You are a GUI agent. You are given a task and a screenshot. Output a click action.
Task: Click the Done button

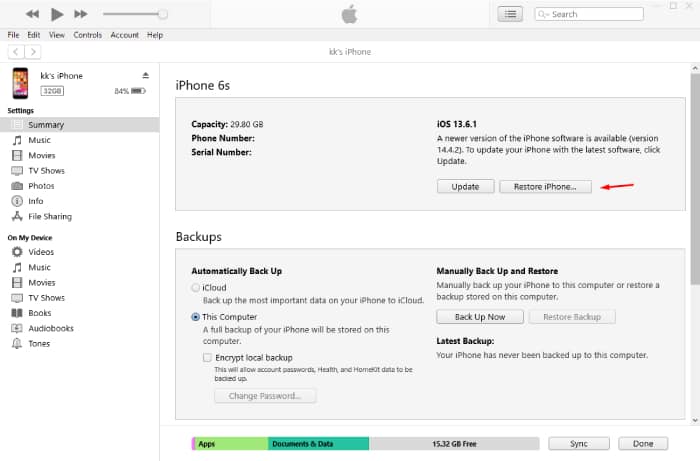coord(643,444)
